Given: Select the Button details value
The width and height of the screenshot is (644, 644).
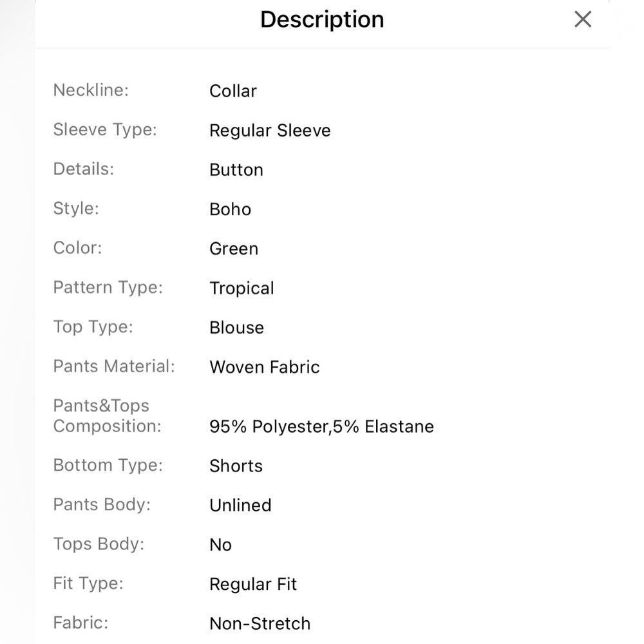Looking at the screenshot, I should 236,170.
